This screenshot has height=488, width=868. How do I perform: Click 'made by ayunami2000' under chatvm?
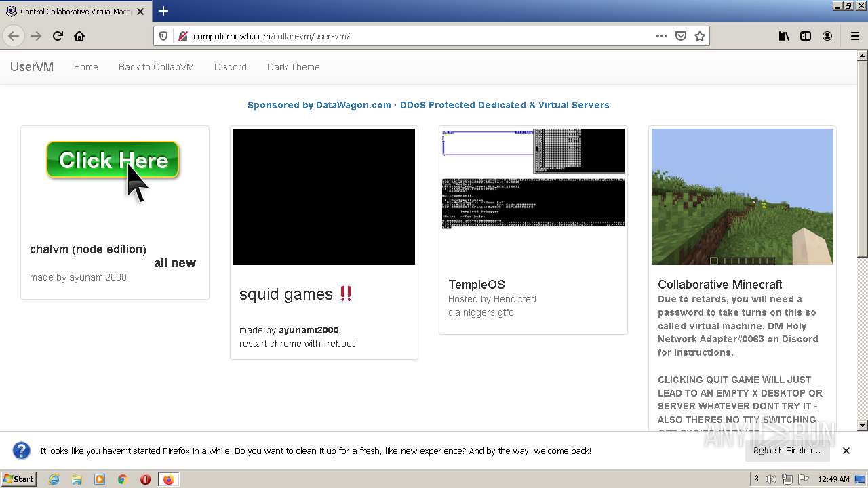[x=78, y=277]
